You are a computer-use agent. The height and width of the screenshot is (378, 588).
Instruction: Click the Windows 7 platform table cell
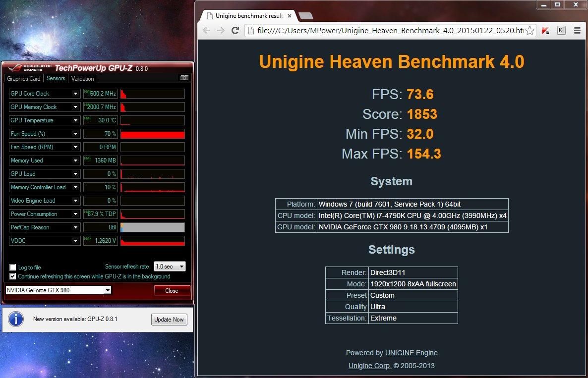pyautogui.click(x=412, y=204)
